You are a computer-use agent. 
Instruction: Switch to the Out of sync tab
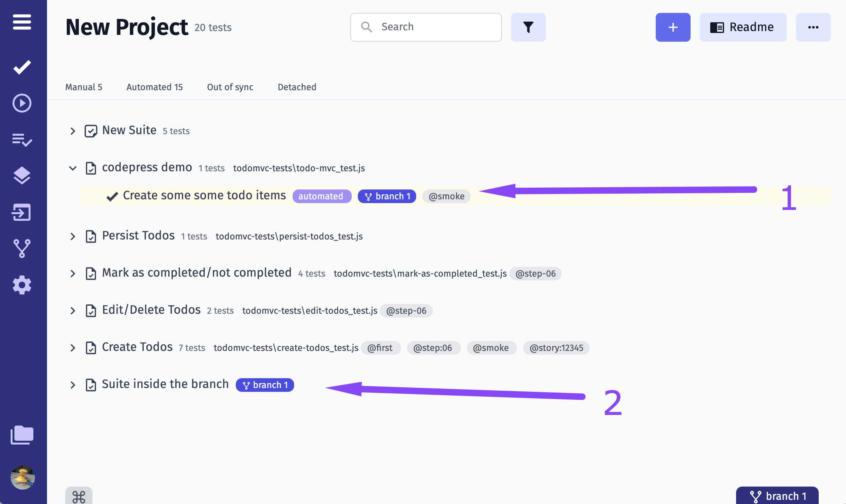230,87
